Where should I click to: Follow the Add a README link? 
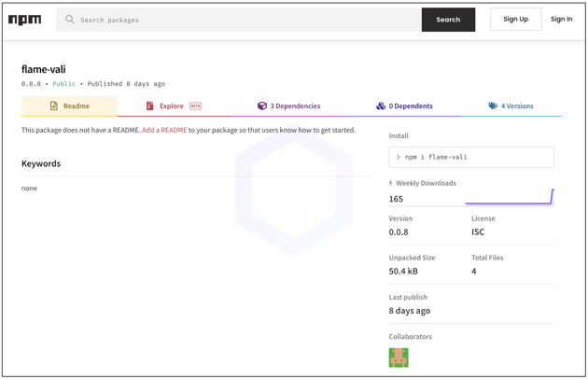tap(164, 130)
